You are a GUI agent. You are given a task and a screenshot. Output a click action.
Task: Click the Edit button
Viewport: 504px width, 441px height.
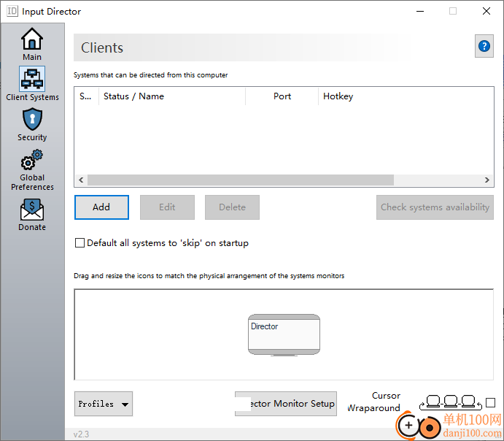[x=167, y=207]
